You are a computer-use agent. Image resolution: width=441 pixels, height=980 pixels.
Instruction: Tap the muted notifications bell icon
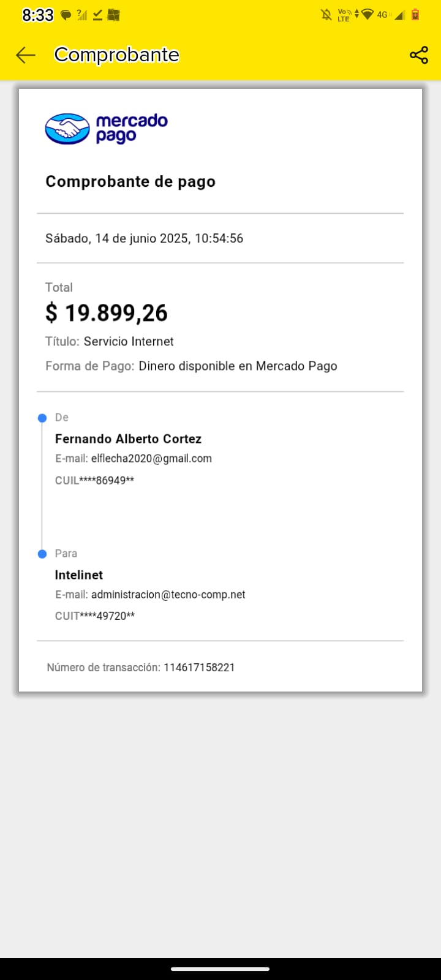[326, 15]
